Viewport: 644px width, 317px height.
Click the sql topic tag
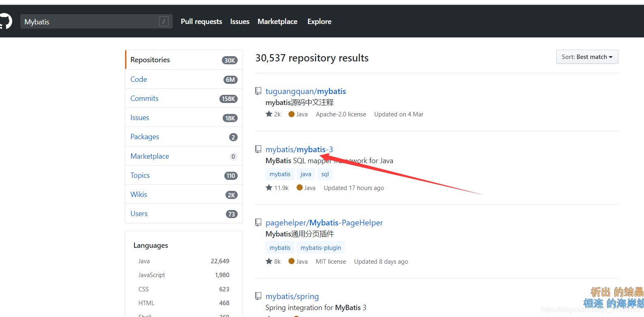pos(325,174)
